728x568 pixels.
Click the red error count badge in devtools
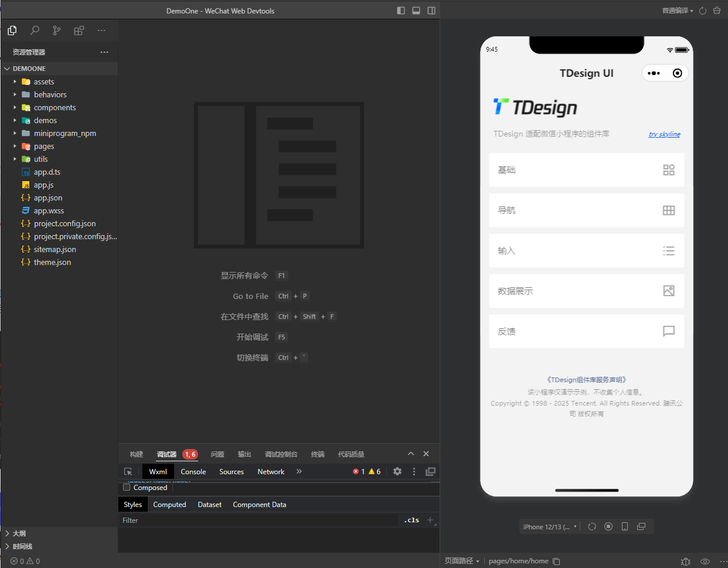pos(359,471)
